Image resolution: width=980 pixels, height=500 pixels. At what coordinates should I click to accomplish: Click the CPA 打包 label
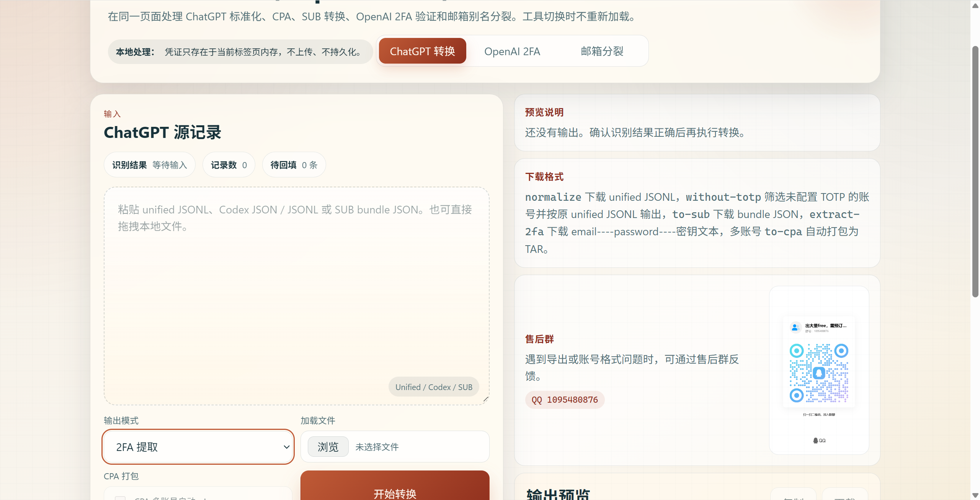(121, 476)
